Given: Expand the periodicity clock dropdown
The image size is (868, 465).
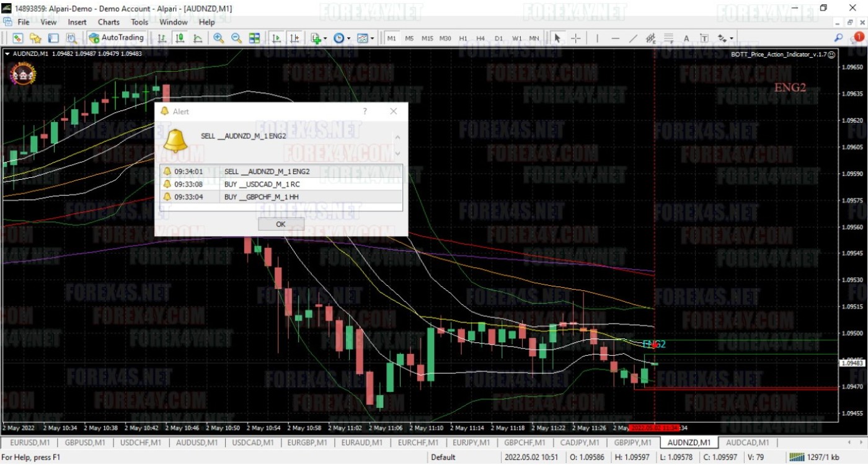Looking at the screenshot, I should click(342, 38).
